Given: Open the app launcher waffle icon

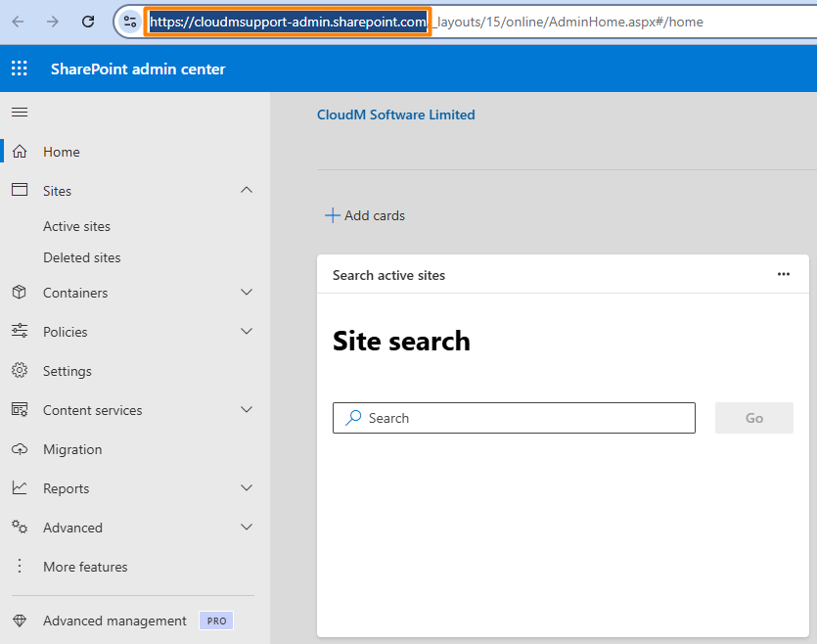Looking at the screenshot, I should (20, 69).
